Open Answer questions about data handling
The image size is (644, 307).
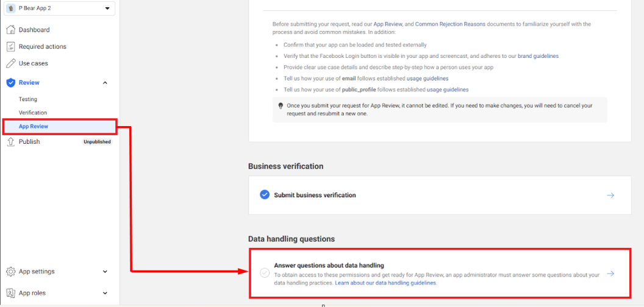tap(440, 273)
